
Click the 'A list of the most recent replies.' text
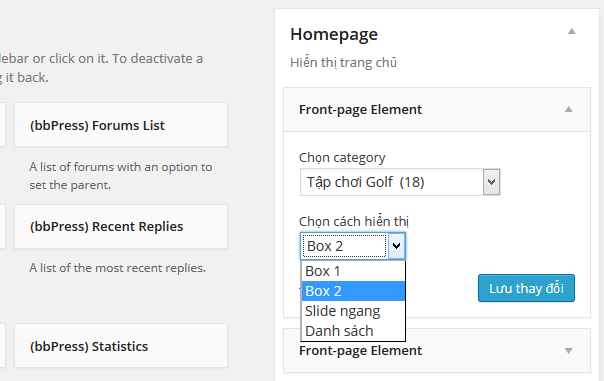[117, 268]
